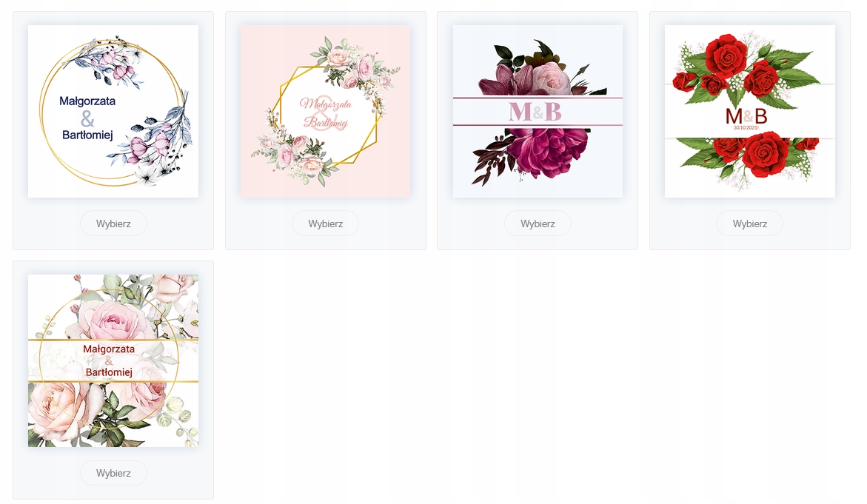Select the pink hexagon frame design thumbnail
The image size is (867, 504).
tap(325, 111)
